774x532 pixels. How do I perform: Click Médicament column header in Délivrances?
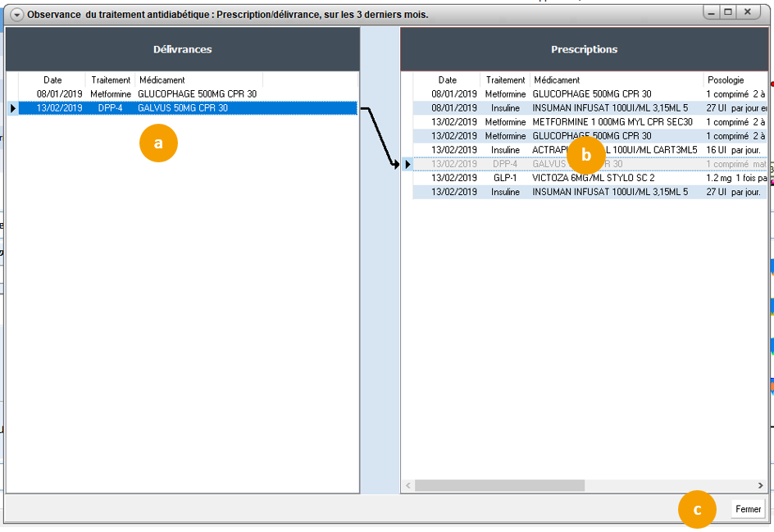point(162,80)
